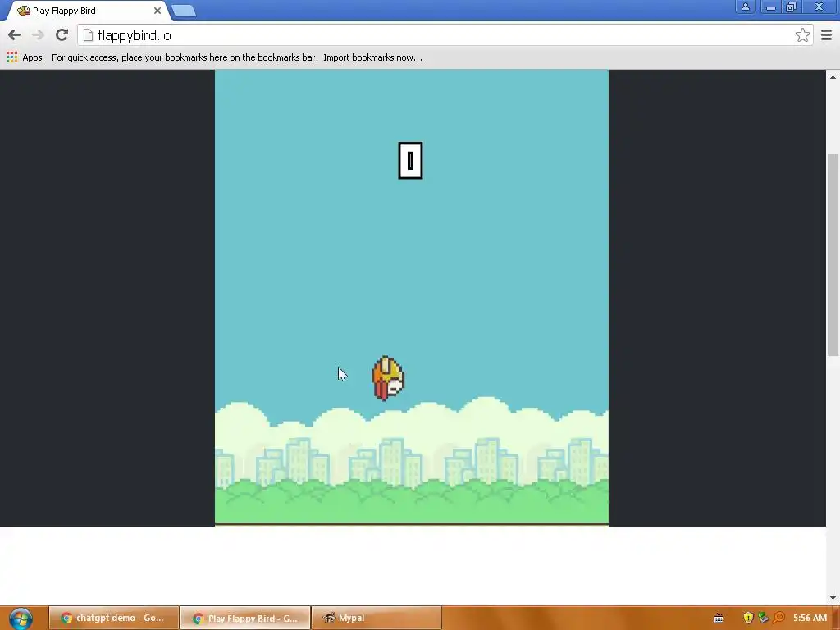840x630 pixels.
Task: Minimize the Chrome window
Action: click(770, 7)
